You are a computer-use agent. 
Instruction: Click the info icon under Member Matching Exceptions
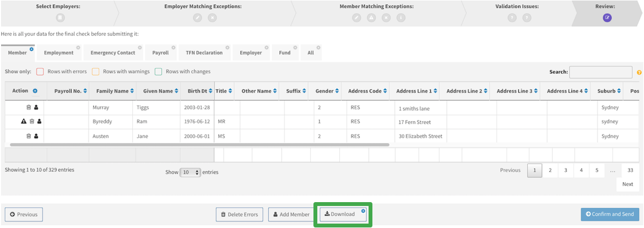click(401, 18)
